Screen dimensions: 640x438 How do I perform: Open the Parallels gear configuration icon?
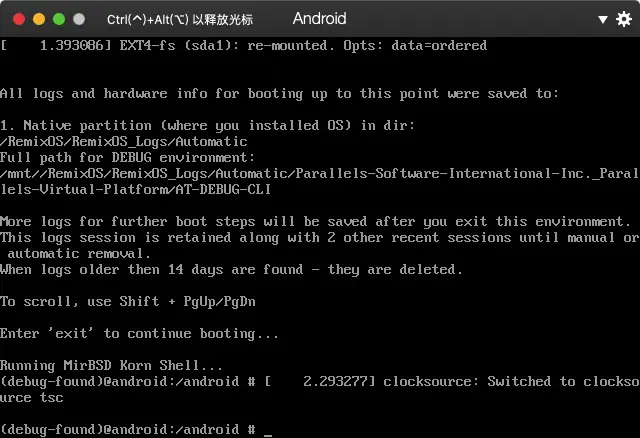tap(604, 19)
